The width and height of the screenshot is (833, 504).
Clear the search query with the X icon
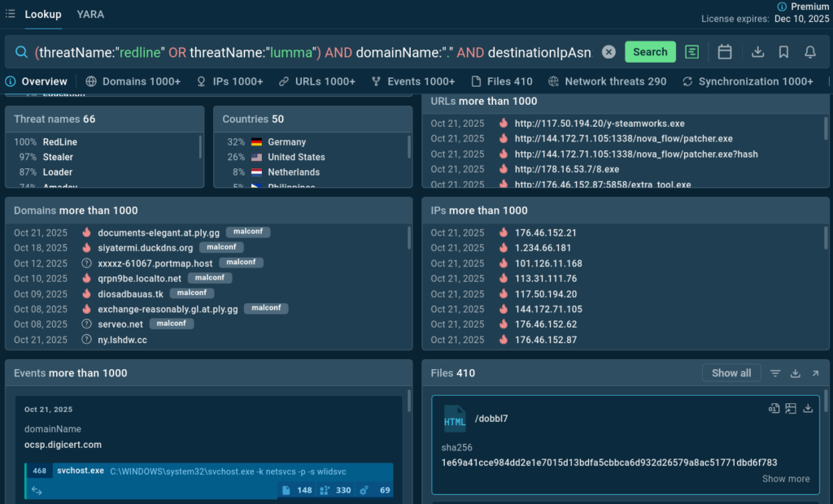point(608,52)
